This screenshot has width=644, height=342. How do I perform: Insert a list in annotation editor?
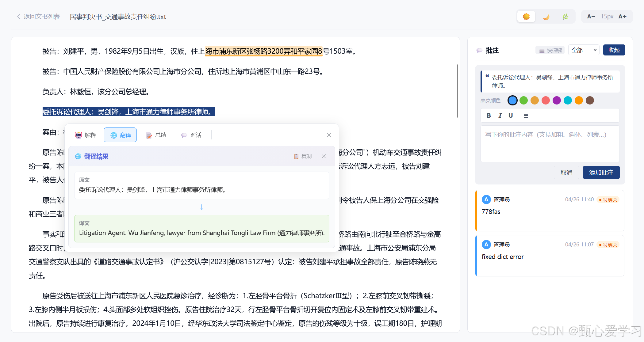[x=526, y=116]
